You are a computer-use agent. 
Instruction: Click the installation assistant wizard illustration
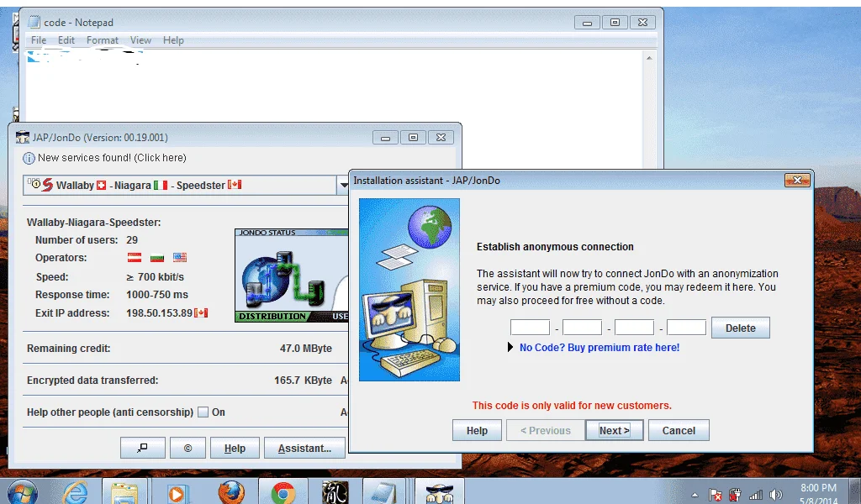coord(409,290)
